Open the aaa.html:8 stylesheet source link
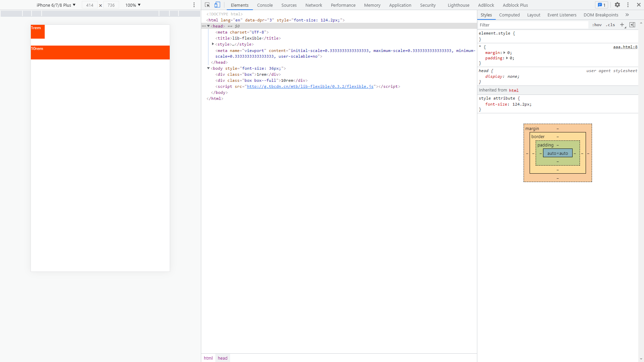The height and width of the screenshot is (362, 644). (625, 47)
